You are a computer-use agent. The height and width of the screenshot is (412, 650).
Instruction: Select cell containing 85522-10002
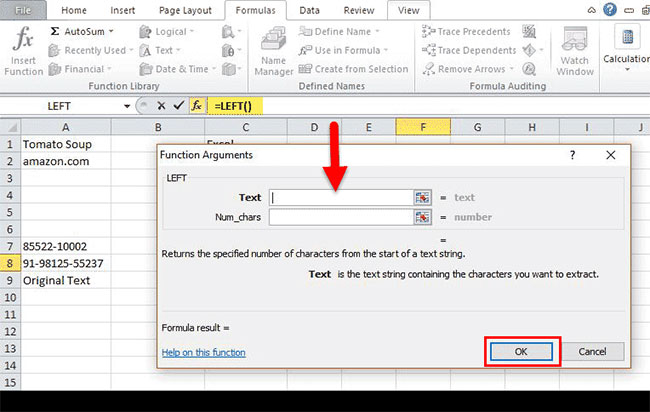[66, 246]
